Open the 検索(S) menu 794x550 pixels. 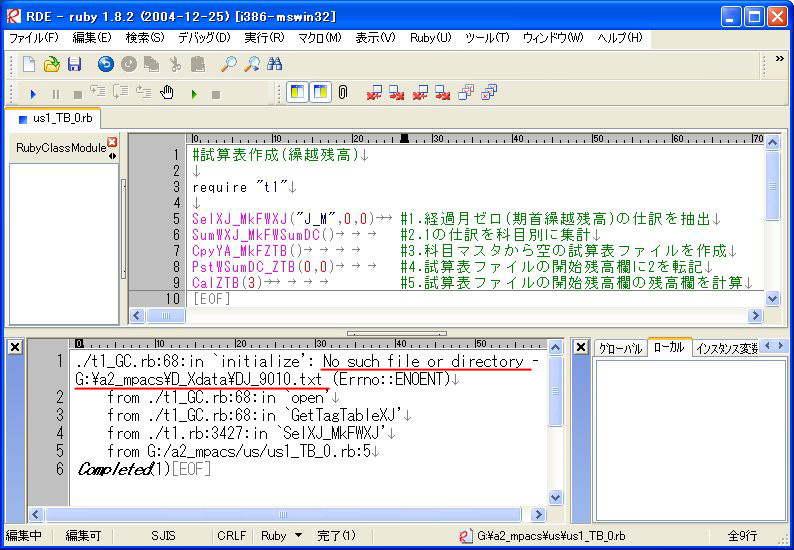[145, 38]
